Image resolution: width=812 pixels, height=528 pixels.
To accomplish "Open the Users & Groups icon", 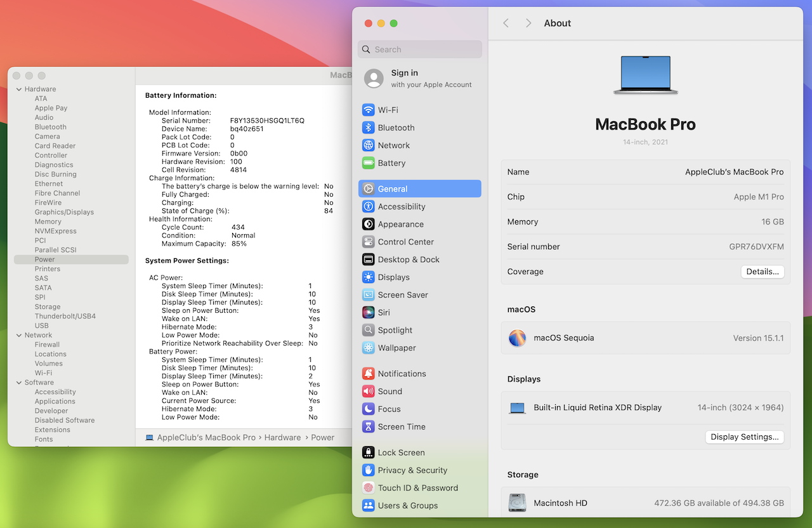I will pyautogui.click(x=369, y=506).
